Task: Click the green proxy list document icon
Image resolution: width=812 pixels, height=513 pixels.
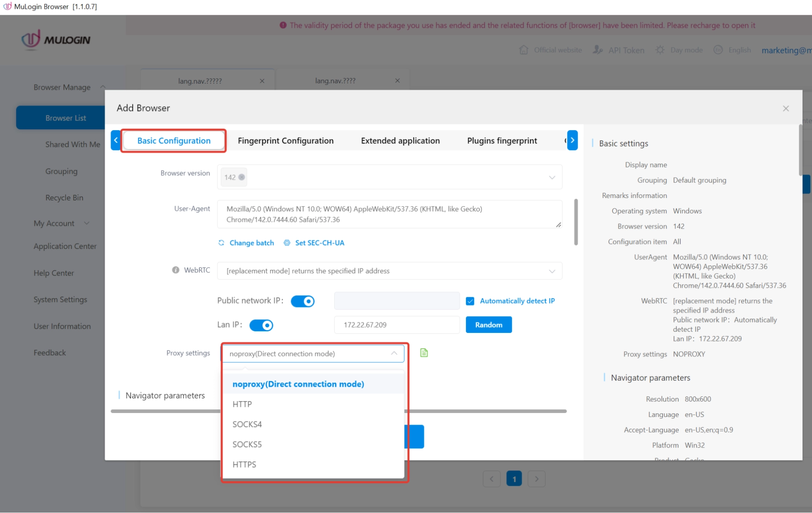Action: (x=424, y=353)
